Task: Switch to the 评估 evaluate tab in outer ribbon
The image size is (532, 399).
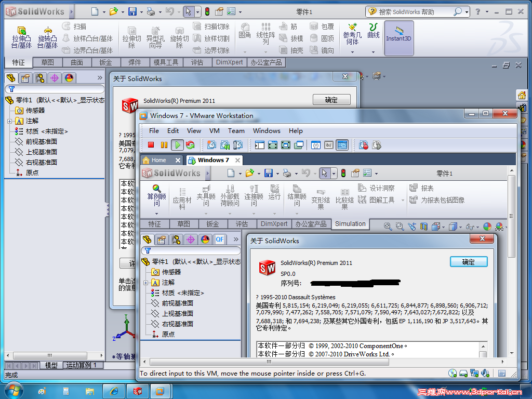Action: click(x=197, y=62)
